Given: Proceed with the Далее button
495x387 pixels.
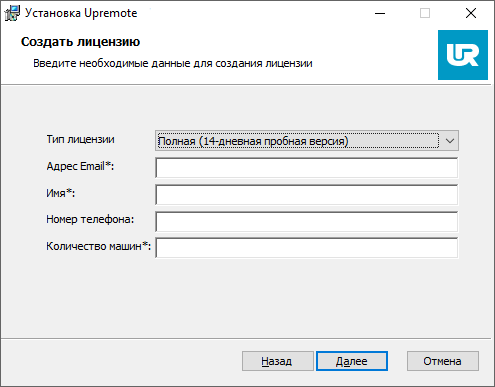Looking at the screenshot, I should (352, 361).
